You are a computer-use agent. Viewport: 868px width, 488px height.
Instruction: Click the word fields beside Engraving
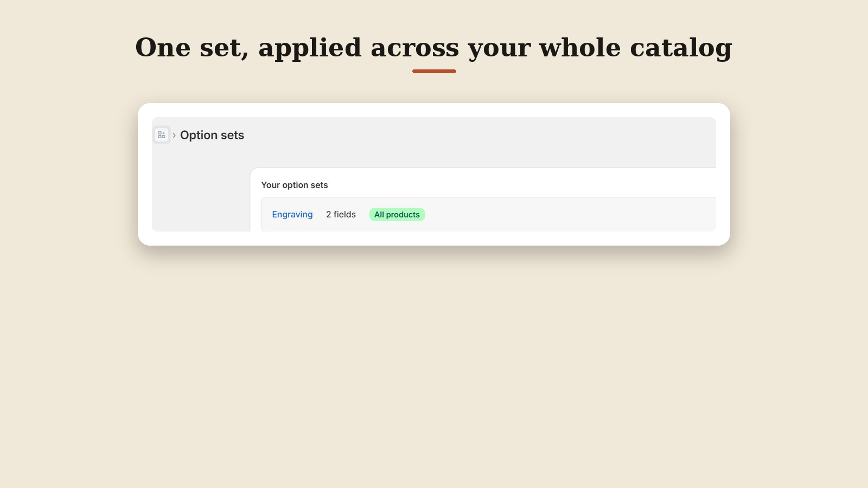[x=344, y=214]
